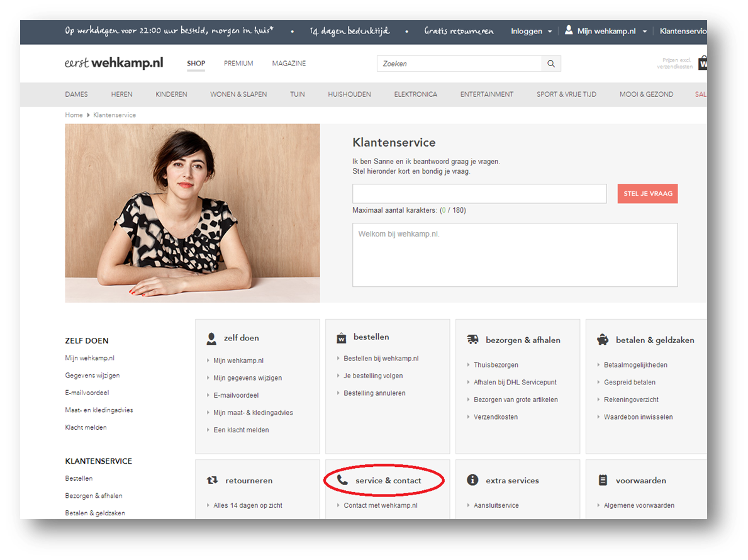This screenshot has width=748, height=560.
Task: Open Afhalen bij DHL Servicepunt link
Action: tap(515, 382)
